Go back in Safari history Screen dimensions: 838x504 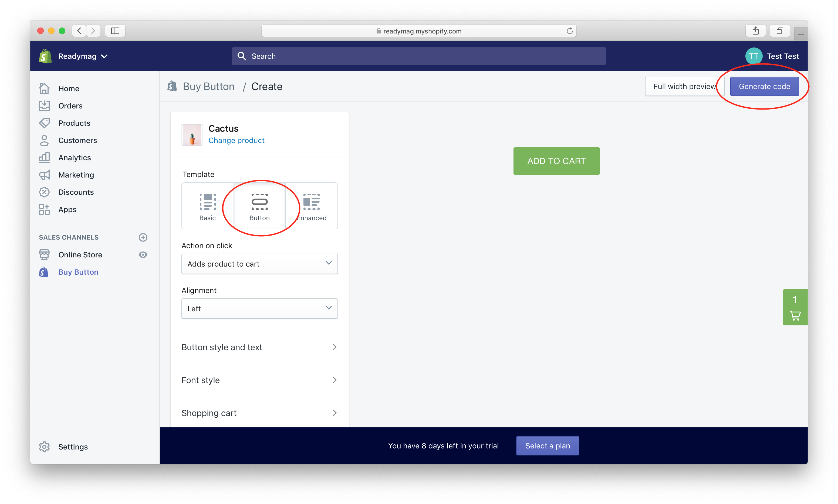point(79,31)
